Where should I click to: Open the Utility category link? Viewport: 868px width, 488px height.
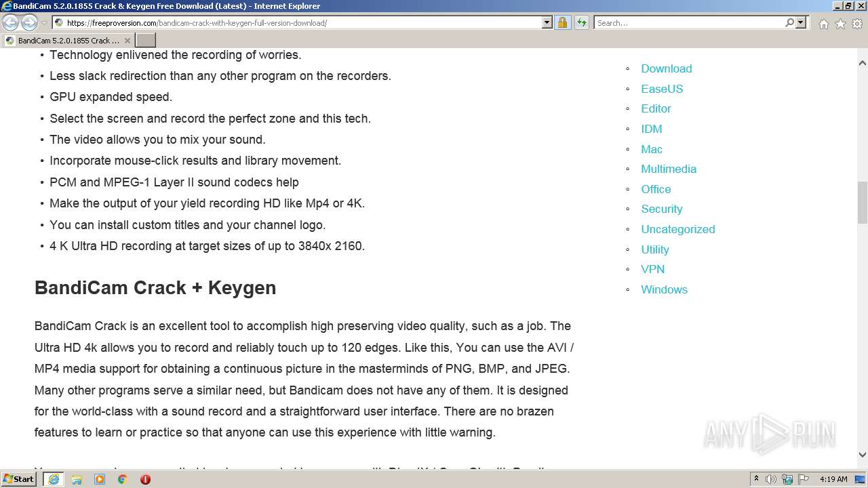pos(655,249)
